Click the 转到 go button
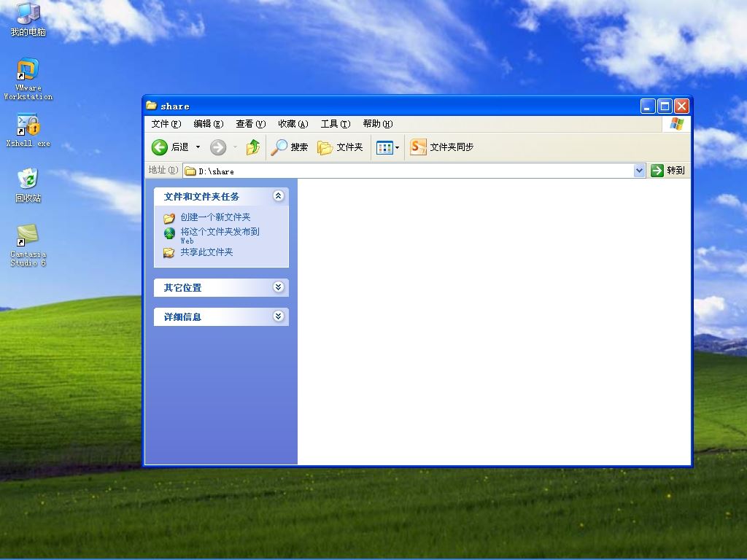 pos(668,171)
